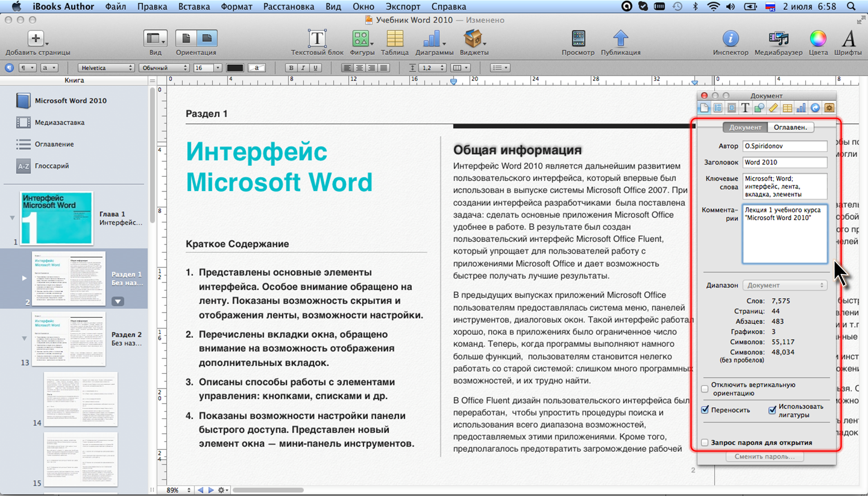Click the Сменить пароль button

coord(764,457)
